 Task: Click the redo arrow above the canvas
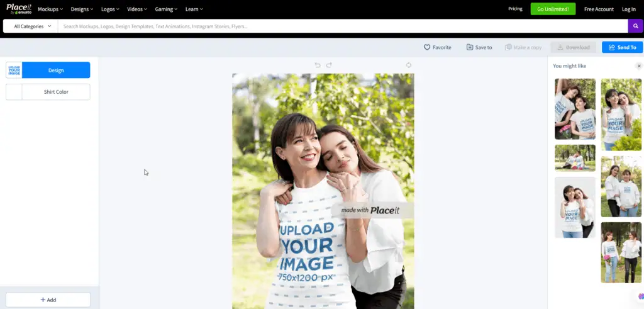pyautogui.click(x=329, y=65)
